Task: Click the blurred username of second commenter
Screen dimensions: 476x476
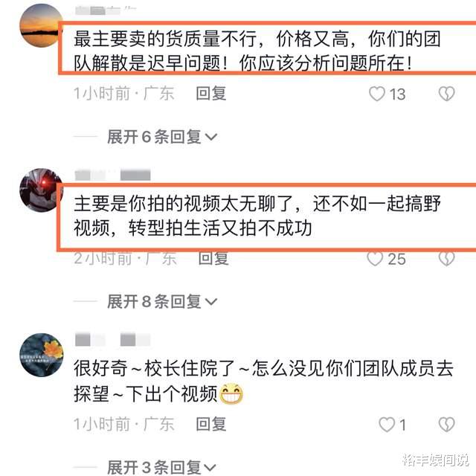Action: 112,176
